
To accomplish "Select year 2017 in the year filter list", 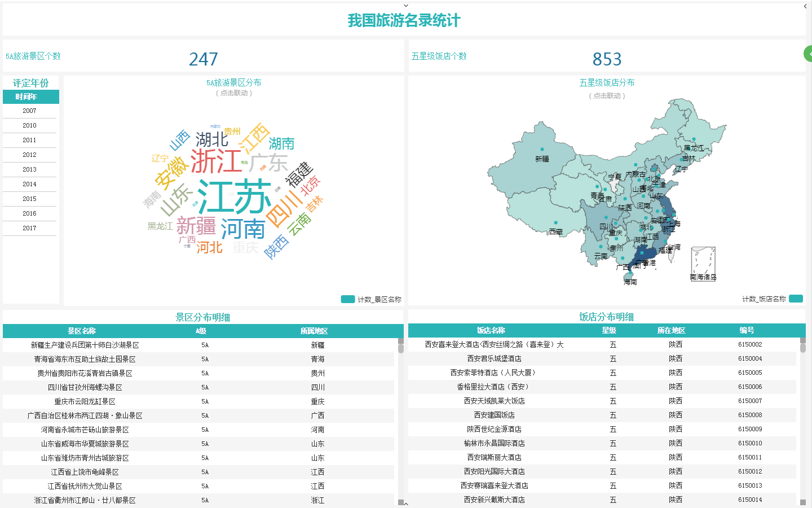I will [30, 227].
